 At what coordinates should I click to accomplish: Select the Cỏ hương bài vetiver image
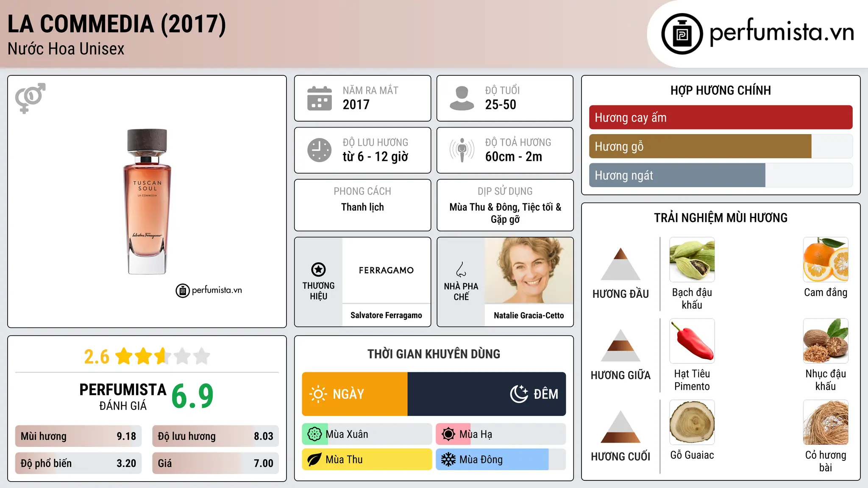click(x=826, y=422)
